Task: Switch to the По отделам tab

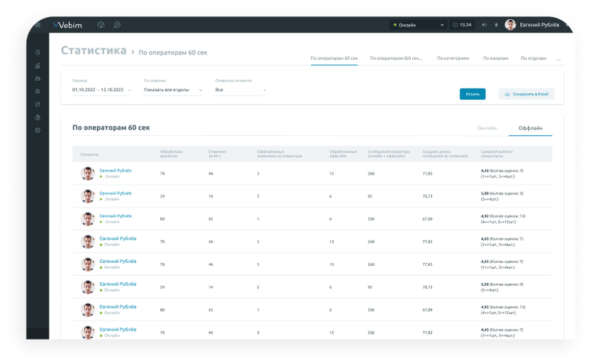Action: [x=533, y=58]
